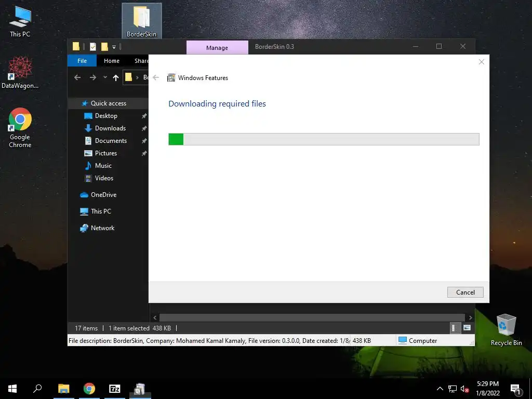Open DataWagon desktop shortcut
532x399 pixels.
[20, 73]
